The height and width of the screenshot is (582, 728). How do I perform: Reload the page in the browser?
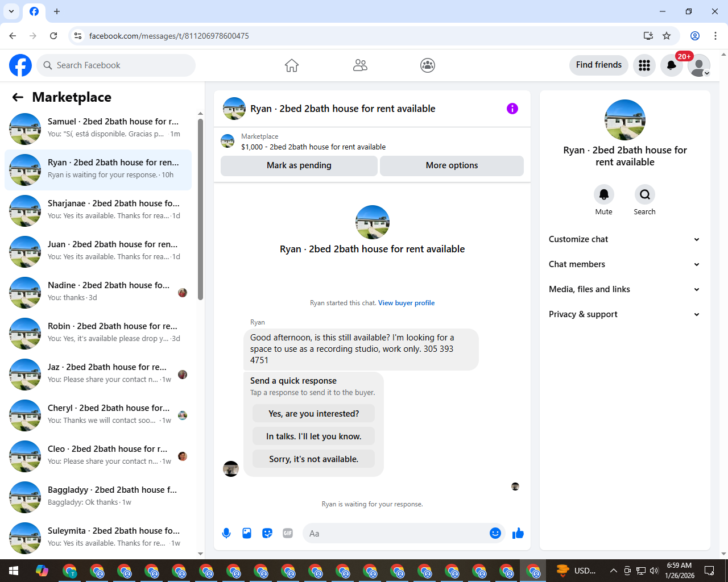coord(53,36)
